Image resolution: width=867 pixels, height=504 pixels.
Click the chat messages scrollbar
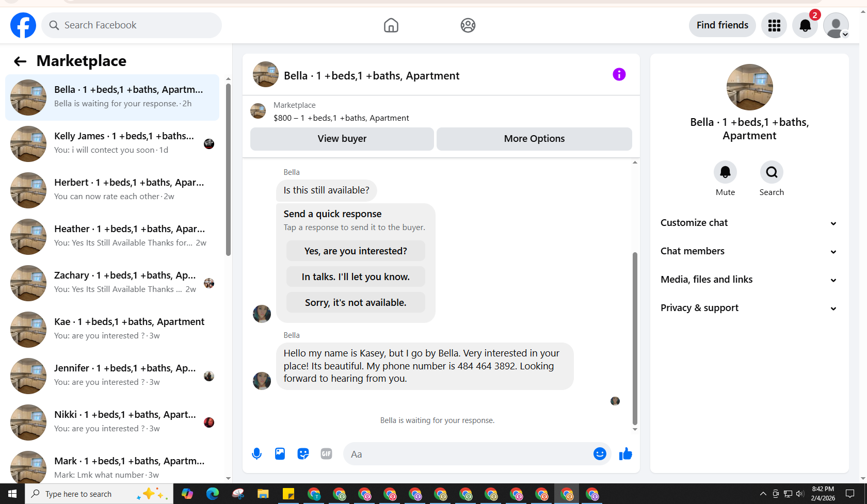click(x=635, y=338)
